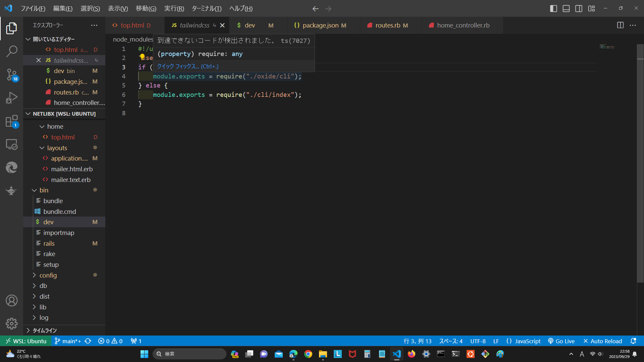Close tailwindcss tab with X
This screenshot has height=362, width=644.
tap(222, 25)
